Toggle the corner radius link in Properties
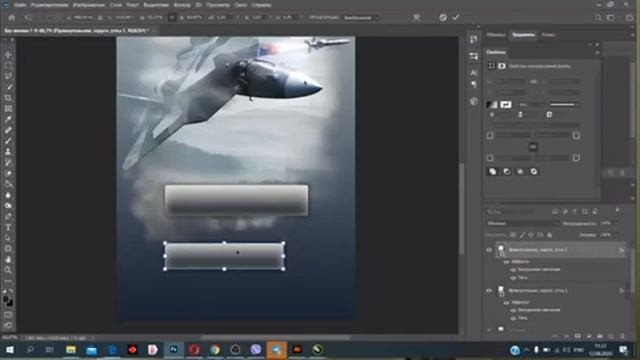Screen dimensions: 640x360 (533, 147)
